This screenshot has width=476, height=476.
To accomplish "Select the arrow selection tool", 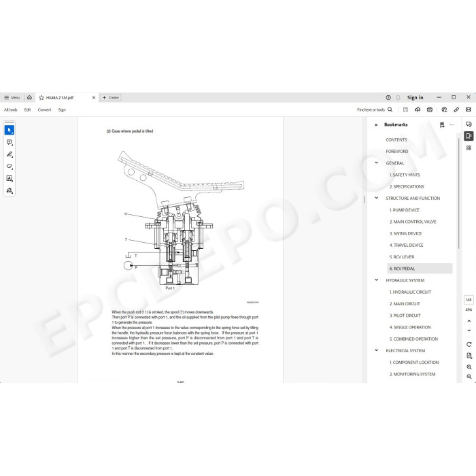I will click(10, 130).
